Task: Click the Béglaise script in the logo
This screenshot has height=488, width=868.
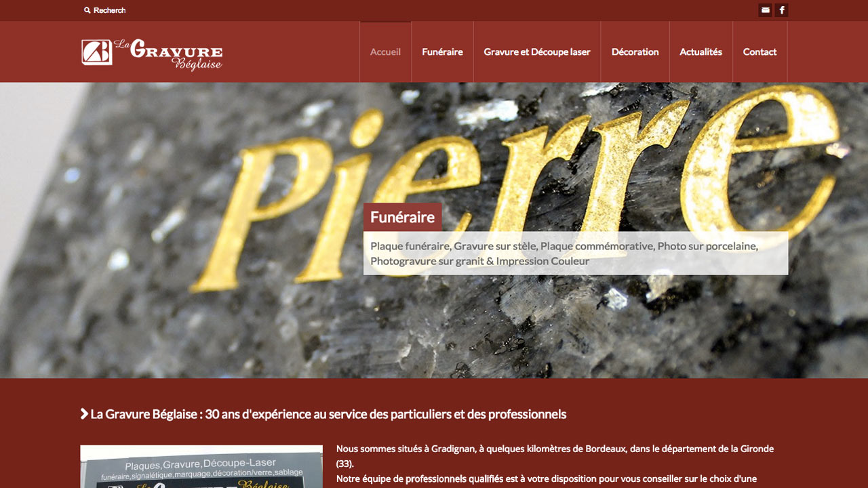Action: point(197,64)
